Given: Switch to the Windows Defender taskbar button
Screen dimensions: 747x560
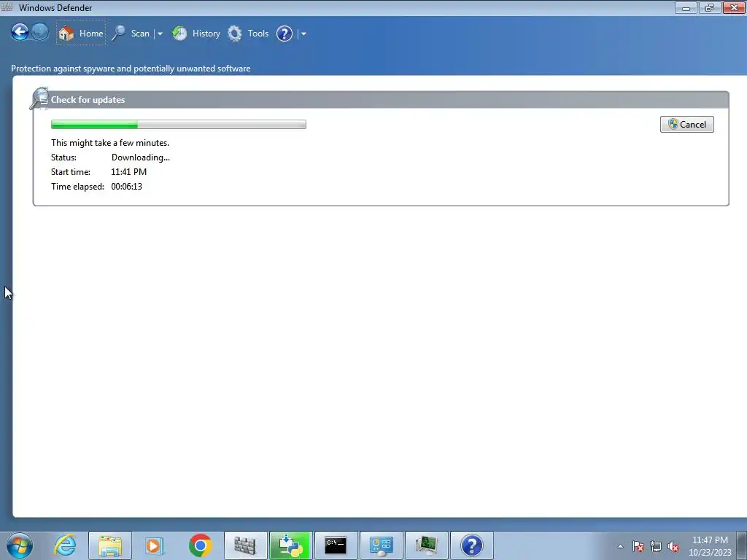Looking at the screenshot, I should [245, 545].
